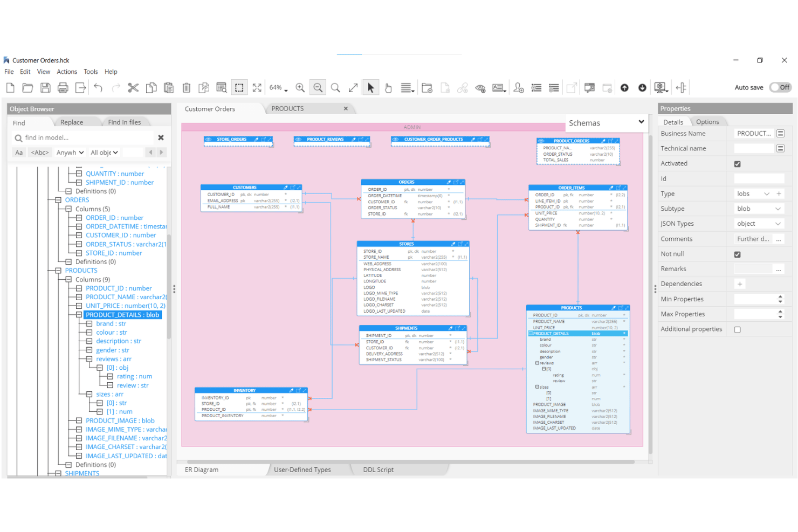This screenshot has height=532, width=798.
Task: Open a model with the folder icon
Action: coord(27,88)
